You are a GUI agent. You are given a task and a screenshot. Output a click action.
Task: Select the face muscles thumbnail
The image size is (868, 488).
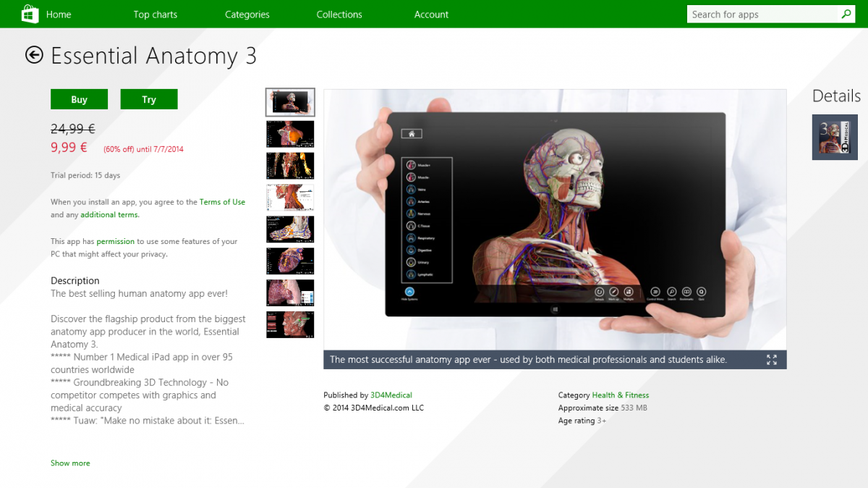(290, 324)
